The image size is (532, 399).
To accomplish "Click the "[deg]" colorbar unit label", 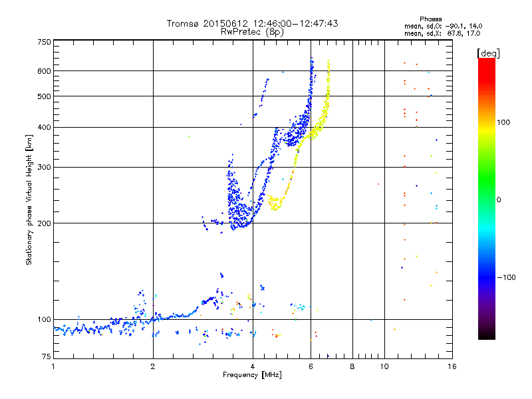I will [x=488, y=53].
